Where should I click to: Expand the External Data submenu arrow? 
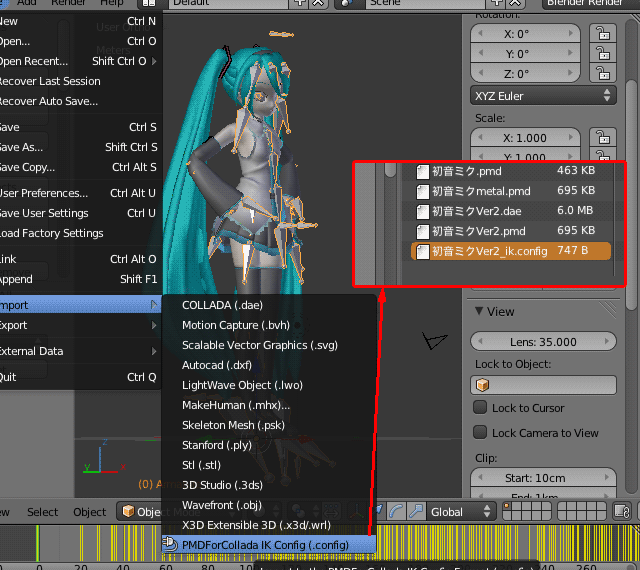(x=154, y=351)
